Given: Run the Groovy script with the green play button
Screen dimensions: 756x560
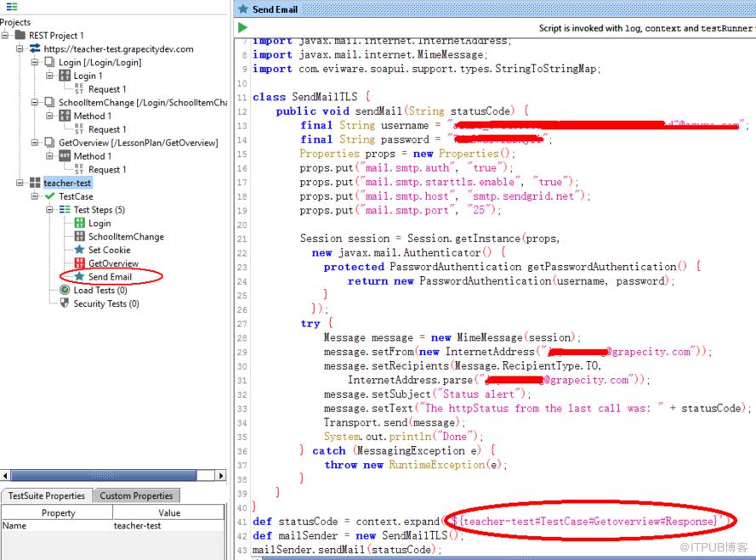Looking at the screenshot, I should click(242, 28).
